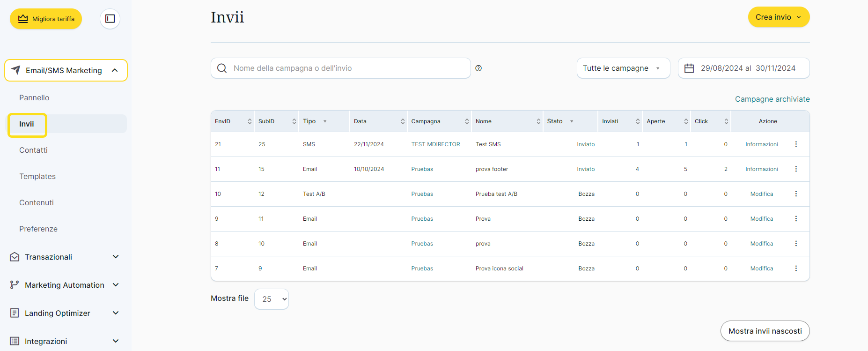Open three-dot menu for prova footer row
868x351 pixels.
[796, 169]
